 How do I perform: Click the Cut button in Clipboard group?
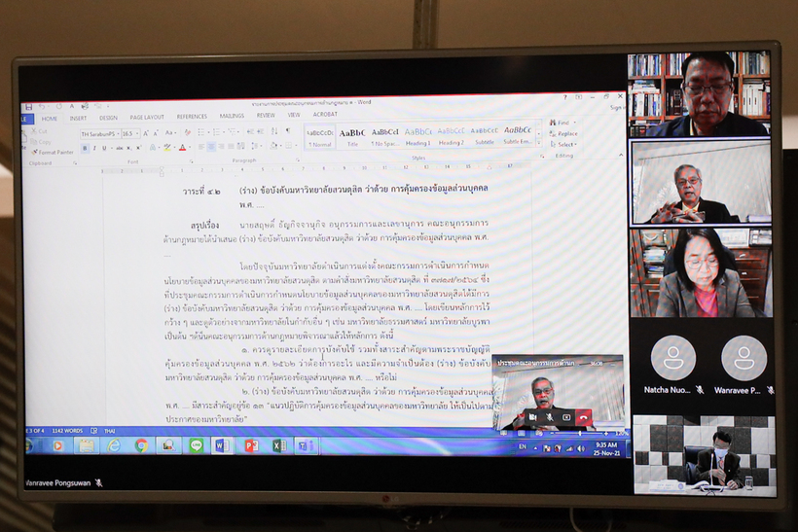click(x=39, y=131)
